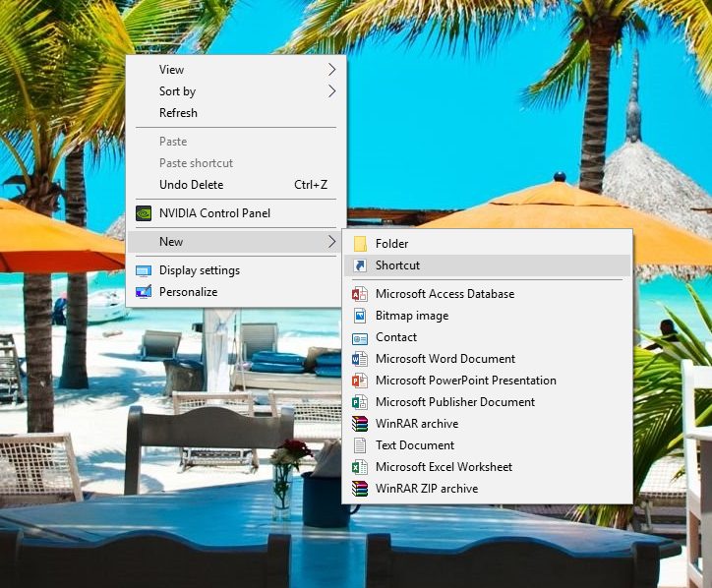Click the Microsoft Word Document icon
This screenshot has width=712, height=588.
360,359
